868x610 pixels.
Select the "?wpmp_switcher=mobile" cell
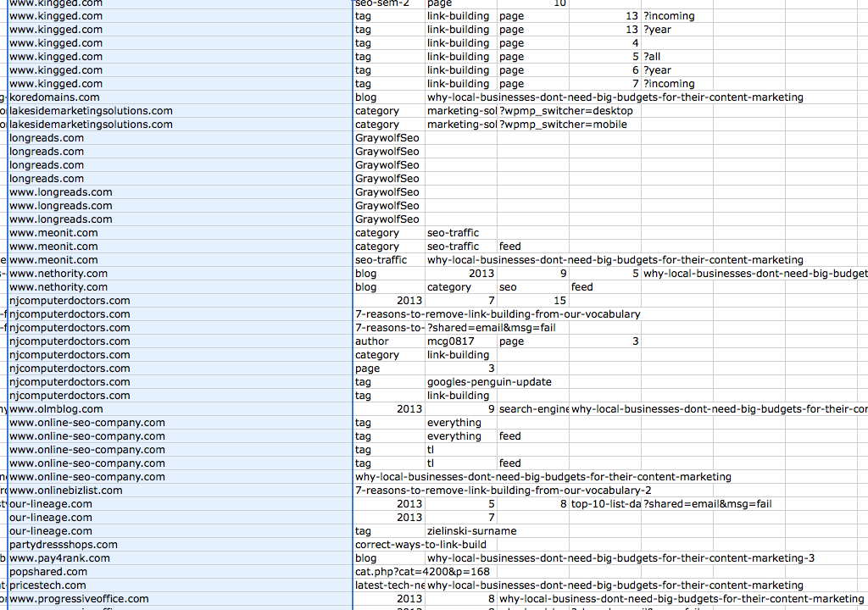(563, 125)
